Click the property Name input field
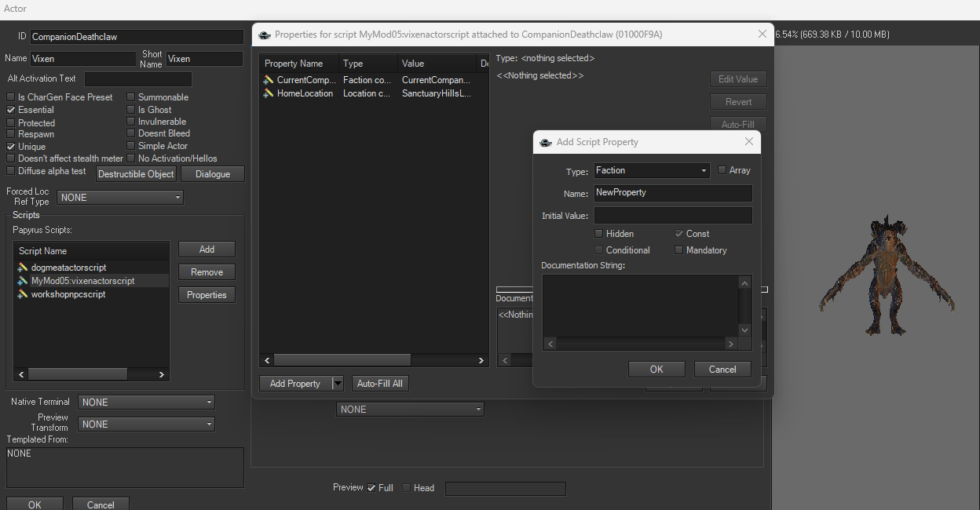The height and width of the screenshot is (510, 980). click(x=672, y=193)
